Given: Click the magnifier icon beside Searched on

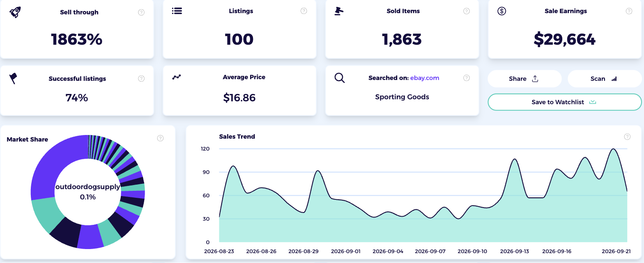Looking at the screenshot, I should pos(339,78).
